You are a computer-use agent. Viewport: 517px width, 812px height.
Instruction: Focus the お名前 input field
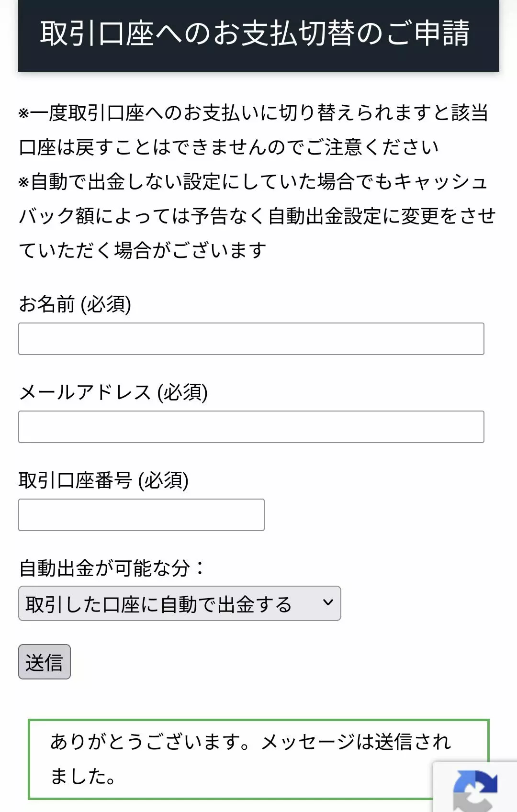coord(251,339)
